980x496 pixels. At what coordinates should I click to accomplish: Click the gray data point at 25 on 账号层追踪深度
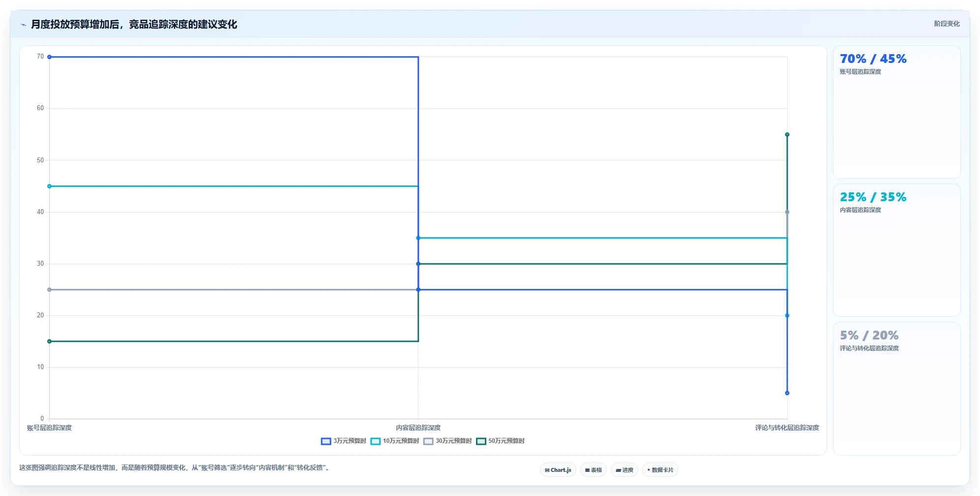click(49, 290)
